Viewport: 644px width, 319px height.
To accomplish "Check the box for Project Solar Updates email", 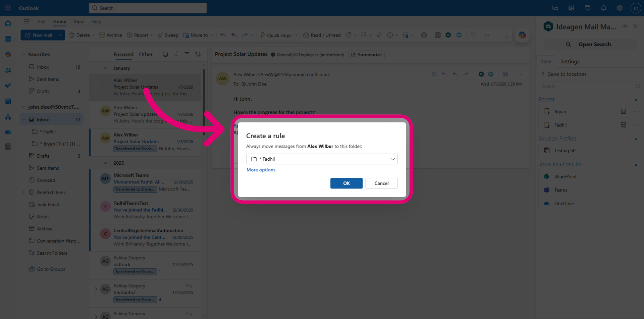I will (105, 84).
